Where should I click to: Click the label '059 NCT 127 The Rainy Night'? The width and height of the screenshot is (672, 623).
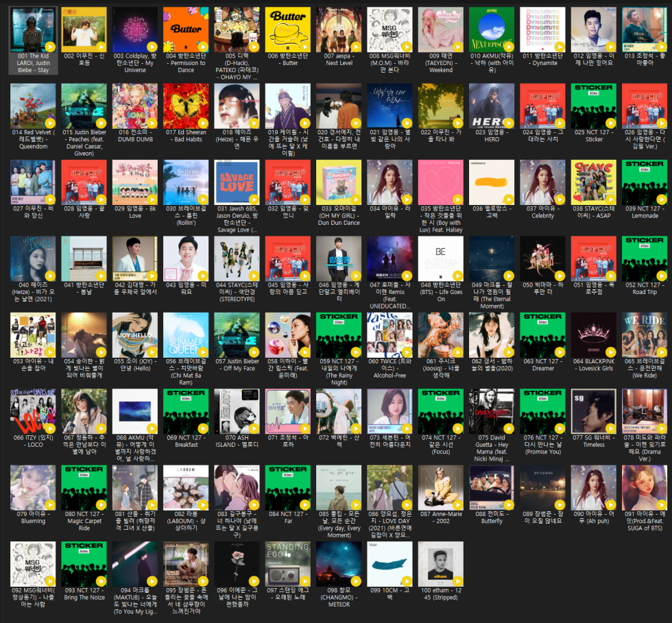(x=339, y=372)
